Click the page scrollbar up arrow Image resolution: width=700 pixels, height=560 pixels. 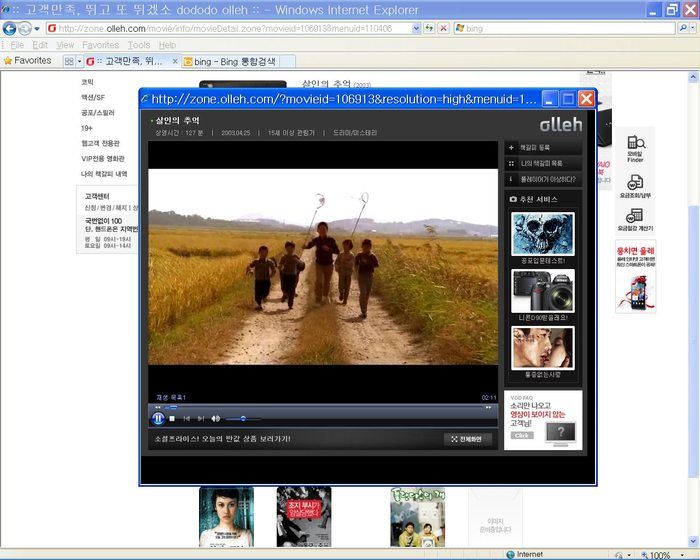pyautogui.click(x=693, y=77)
